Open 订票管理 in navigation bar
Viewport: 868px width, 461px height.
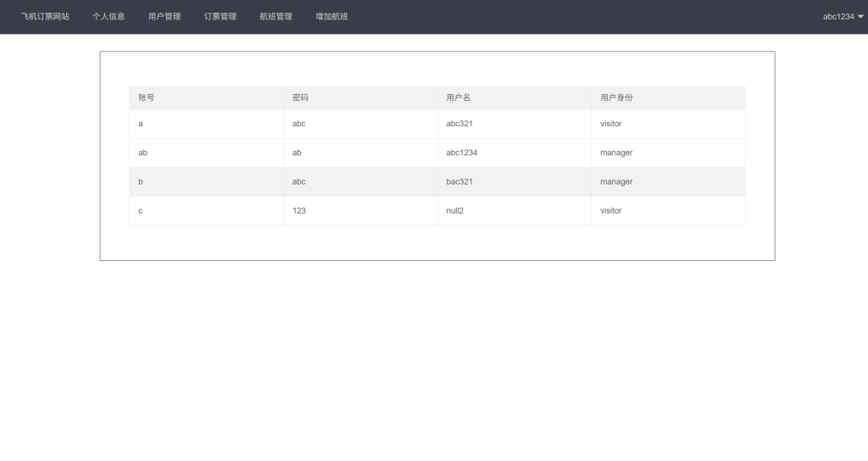[x=220, y=17]
